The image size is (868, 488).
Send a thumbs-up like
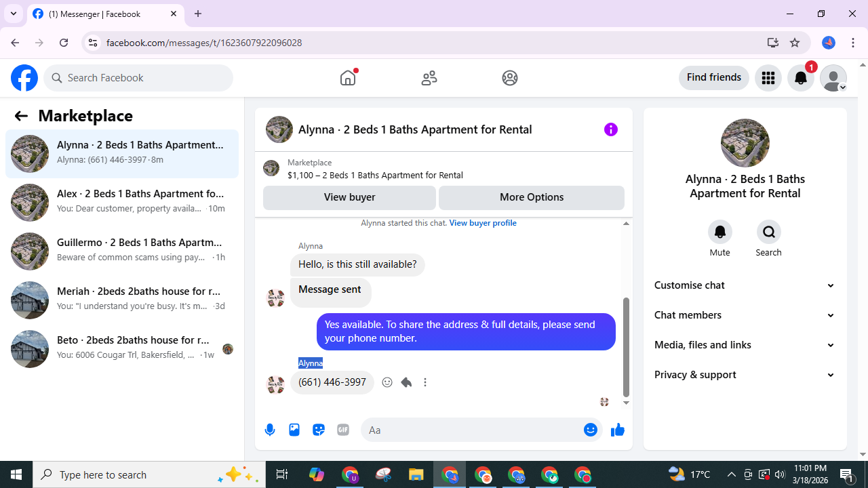[x=617, y=430]
